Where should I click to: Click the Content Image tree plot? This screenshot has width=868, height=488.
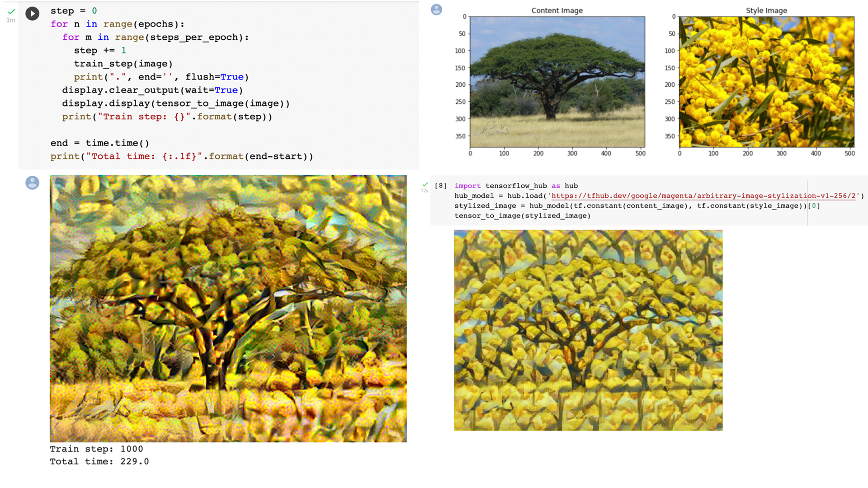point(557,82)
